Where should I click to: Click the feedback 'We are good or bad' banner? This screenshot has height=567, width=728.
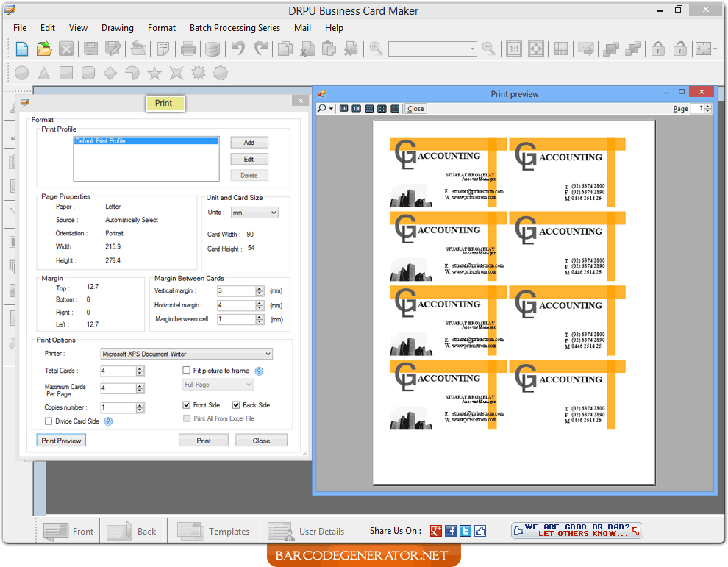(577, 530)
